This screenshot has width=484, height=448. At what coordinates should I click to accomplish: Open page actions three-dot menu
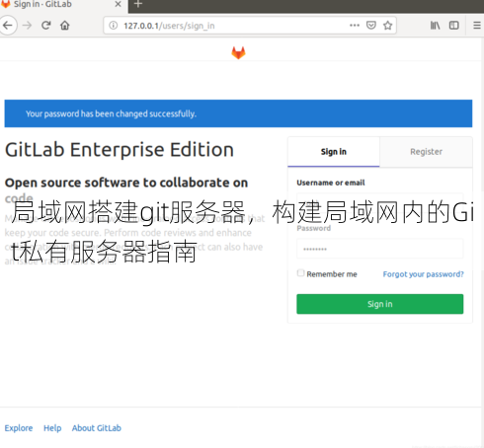click(x=355, y=26)
